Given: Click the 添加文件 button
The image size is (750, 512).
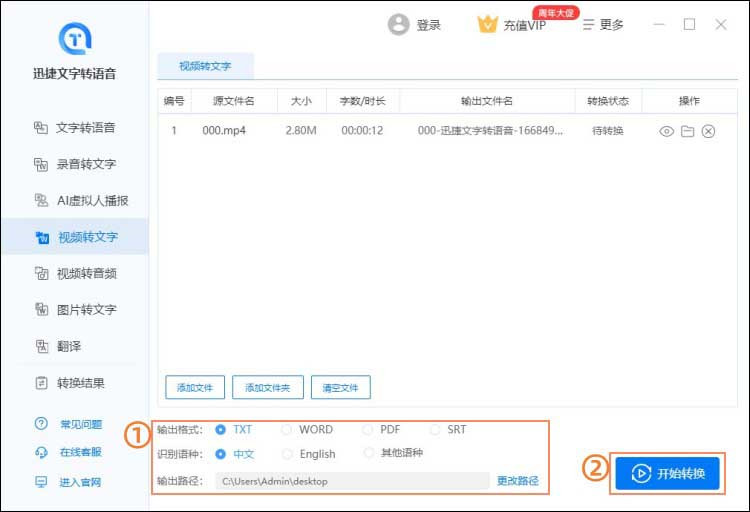Looking at the screenshot, I should (195, 388).
